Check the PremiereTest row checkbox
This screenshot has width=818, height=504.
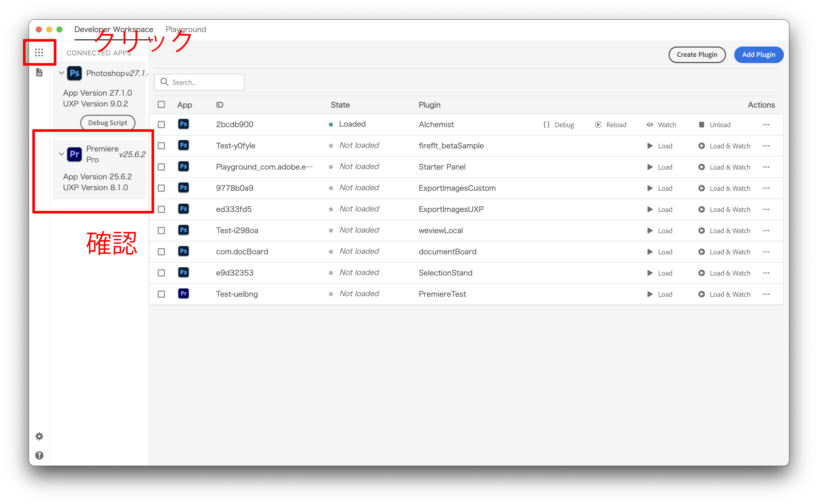[x=161, y=294]
